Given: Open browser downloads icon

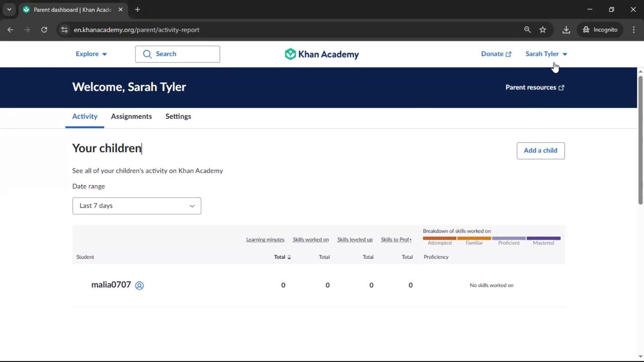Looking at the screenshot, I should 566,30.
